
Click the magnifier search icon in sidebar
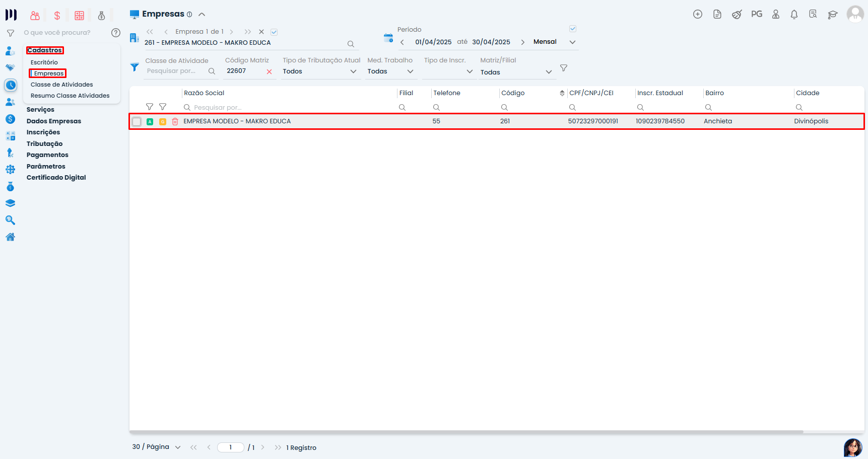click(10, 220)
